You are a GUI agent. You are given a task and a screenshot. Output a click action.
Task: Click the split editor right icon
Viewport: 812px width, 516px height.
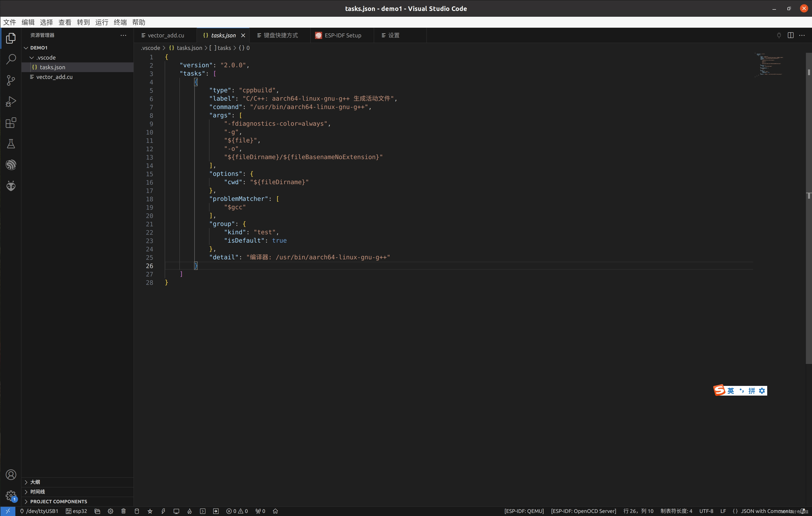(x=790, y=35)
